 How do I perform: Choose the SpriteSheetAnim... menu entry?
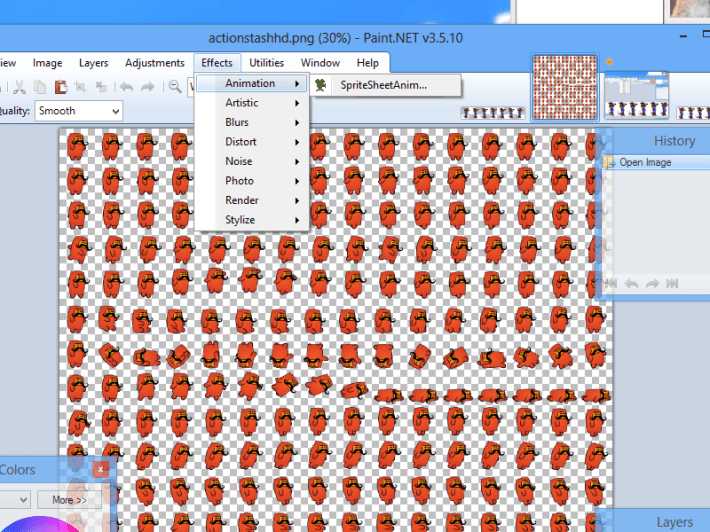click(386, 85)
